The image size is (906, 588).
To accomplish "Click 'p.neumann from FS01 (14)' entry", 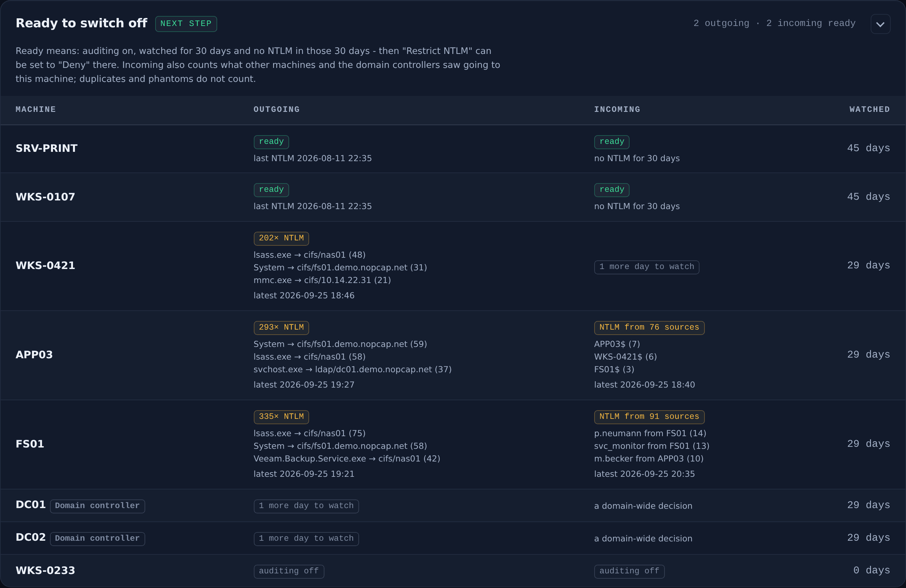I will [650, 434].
